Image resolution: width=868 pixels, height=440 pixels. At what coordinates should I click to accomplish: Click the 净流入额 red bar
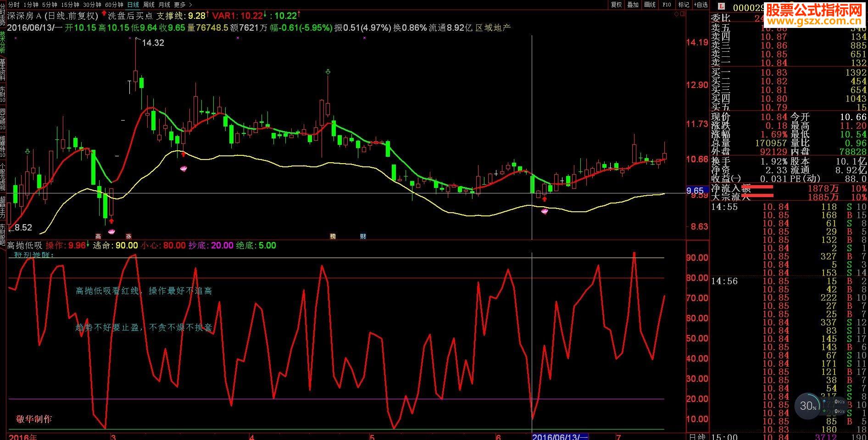coord(757,187)
